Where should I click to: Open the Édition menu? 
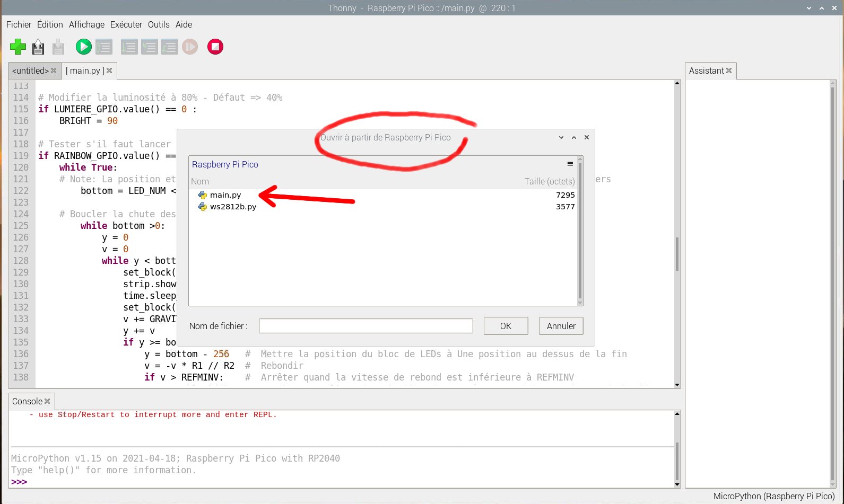click(x=50, y=24)
